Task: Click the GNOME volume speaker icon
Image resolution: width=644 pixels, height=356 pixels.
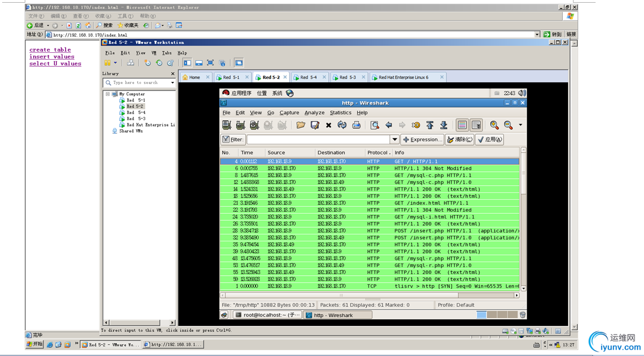Action: click(522, 93)
